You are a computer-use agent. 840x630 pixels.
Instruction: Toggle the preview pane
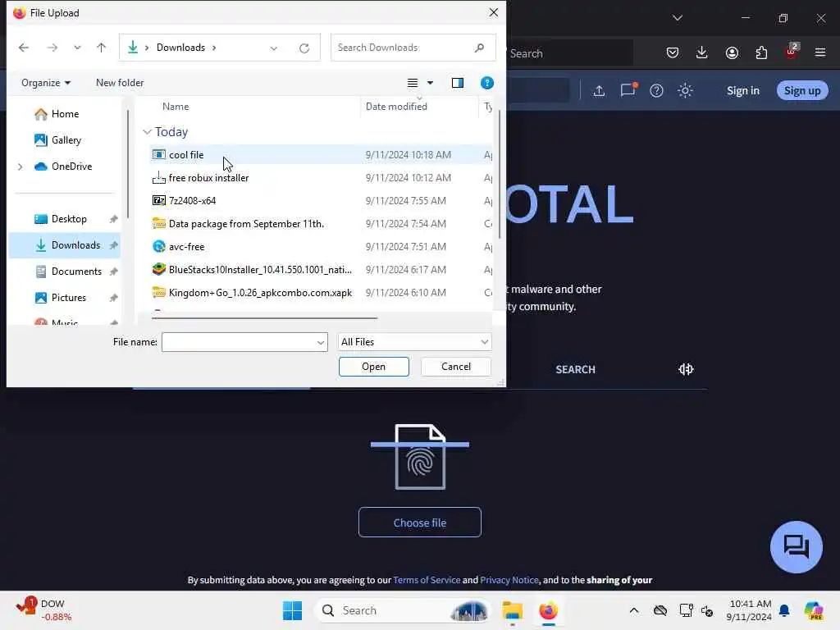pos(458,83)
